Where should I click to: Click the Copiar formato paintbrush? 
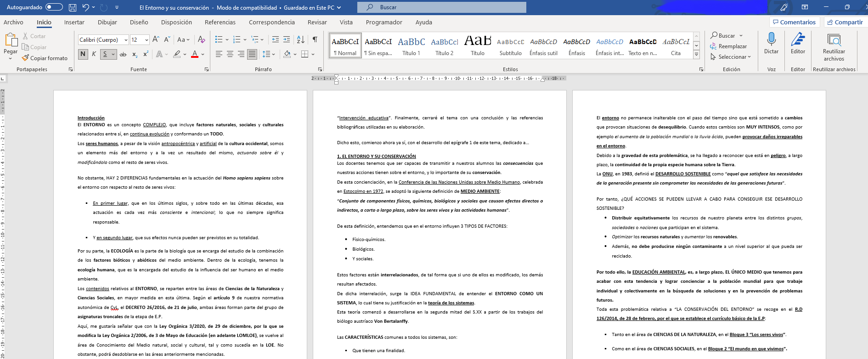coord(45,58)
